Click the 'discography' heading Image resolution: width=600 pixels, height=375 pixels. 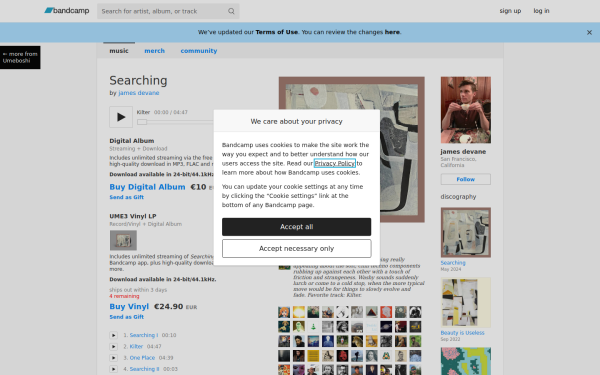click(x=458, y=197)
